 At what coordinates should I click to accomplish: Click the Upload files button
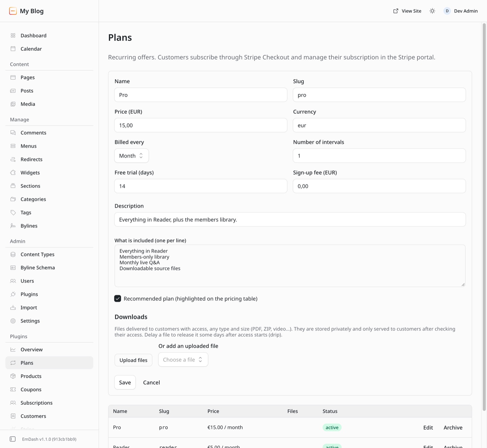pyautogui.click(x=133, y=360)
